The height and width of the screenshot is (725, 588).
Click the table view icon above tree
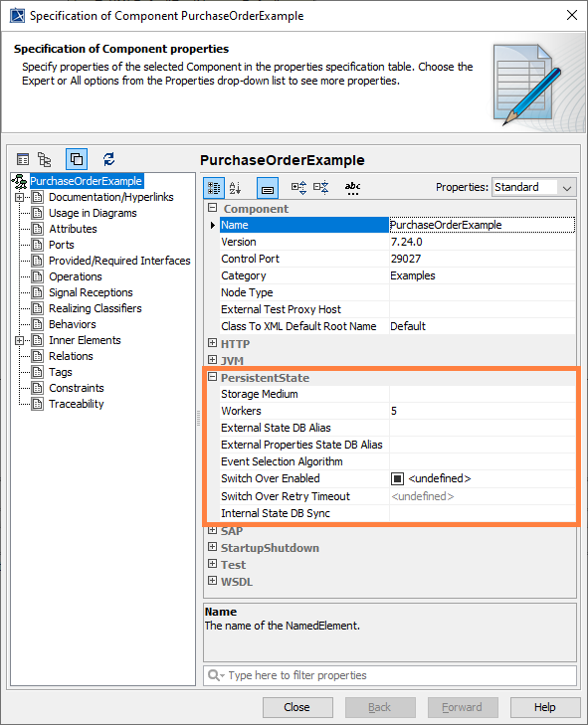[23, 159]
